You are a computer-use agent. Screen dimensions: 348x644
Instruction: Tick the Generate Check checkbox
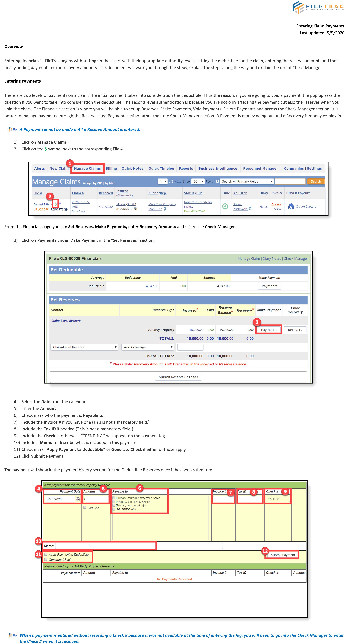pos(46,560)
